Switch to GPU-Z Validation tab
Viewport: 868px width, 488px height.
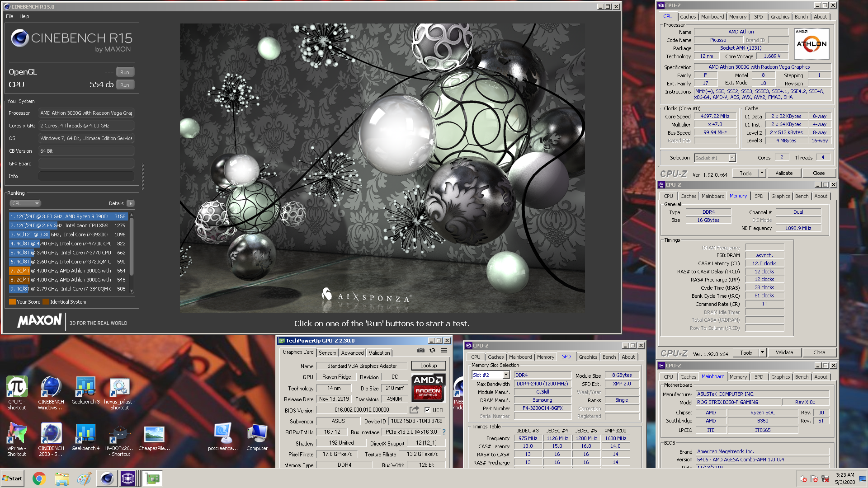pos(379,353)
